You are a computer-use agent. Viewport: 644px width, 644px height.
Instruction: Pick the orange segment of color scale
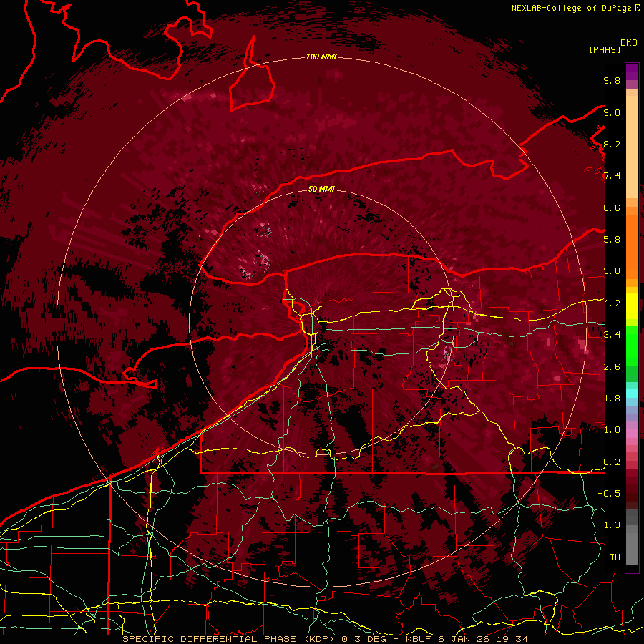click(632, 246)
